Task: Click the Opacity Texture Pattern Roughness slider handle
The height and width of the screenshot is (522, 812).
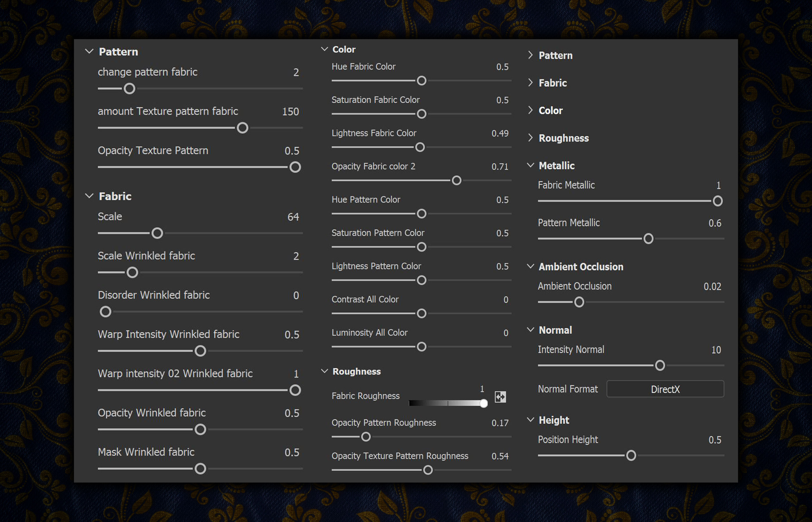Action: [x=428, y=470]
